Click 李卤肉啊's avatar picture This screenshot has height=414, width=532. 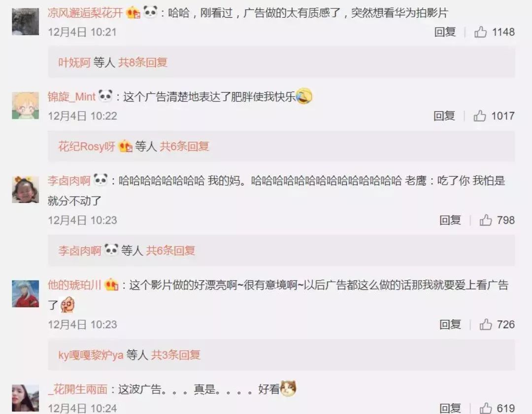tap(26, 189)
